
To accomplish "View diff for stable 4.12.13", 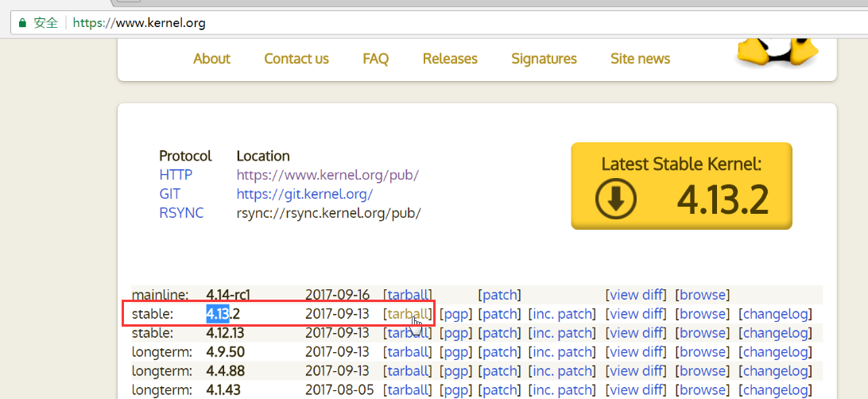I will 636,332.
